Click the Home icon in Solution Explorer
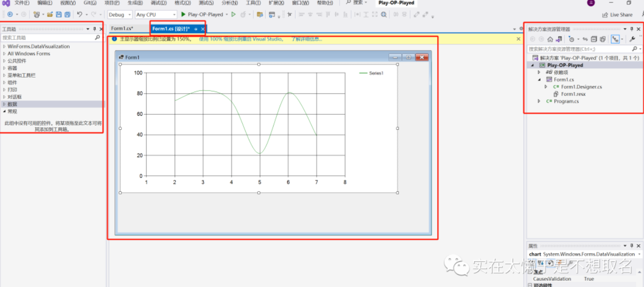Viewport: 644px width, 287px height. pos(550,39)
